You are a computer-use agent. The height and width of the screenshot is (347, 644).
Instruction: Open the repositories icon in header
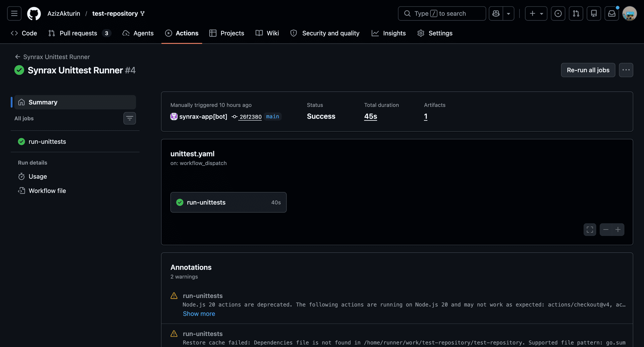coord(594,13)
